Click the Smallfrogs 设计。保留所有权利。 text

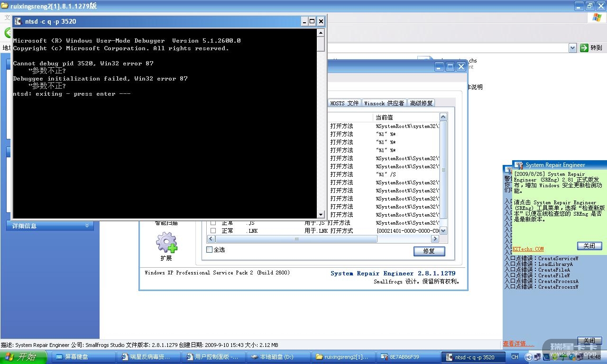click(416, 282)
